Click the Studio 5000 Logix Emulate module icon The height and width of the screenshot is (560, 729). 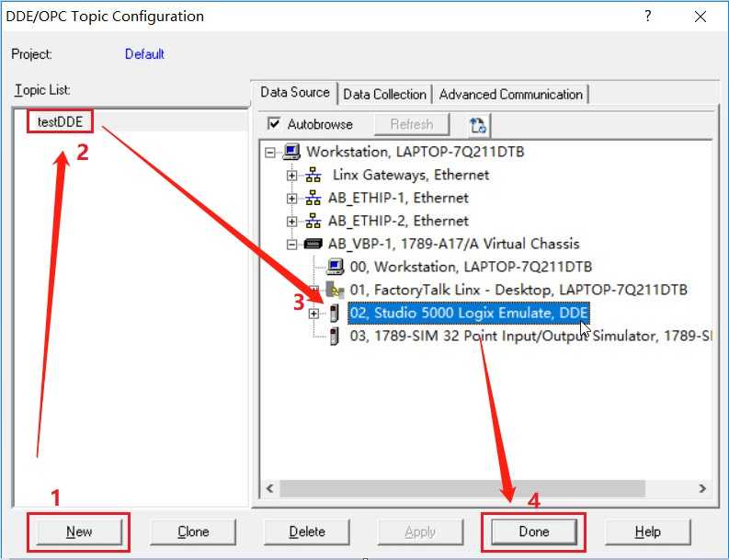335,313
